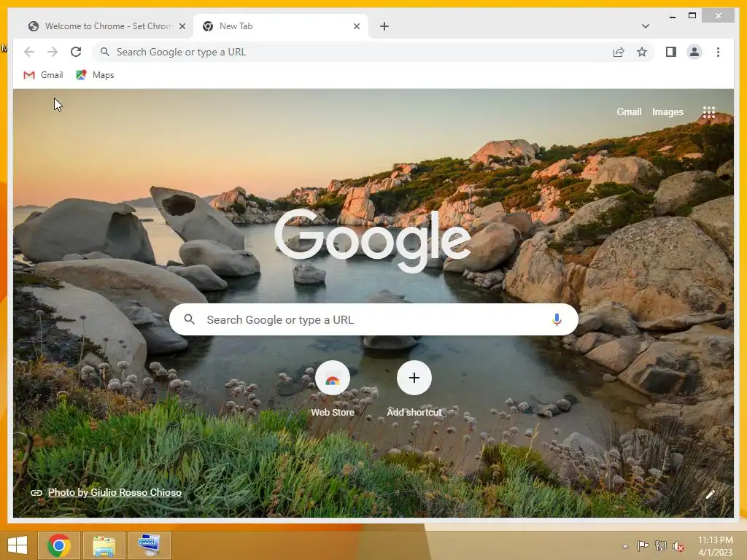
Task: Open Action Center flag icon
Action: (x=643, y=546)
